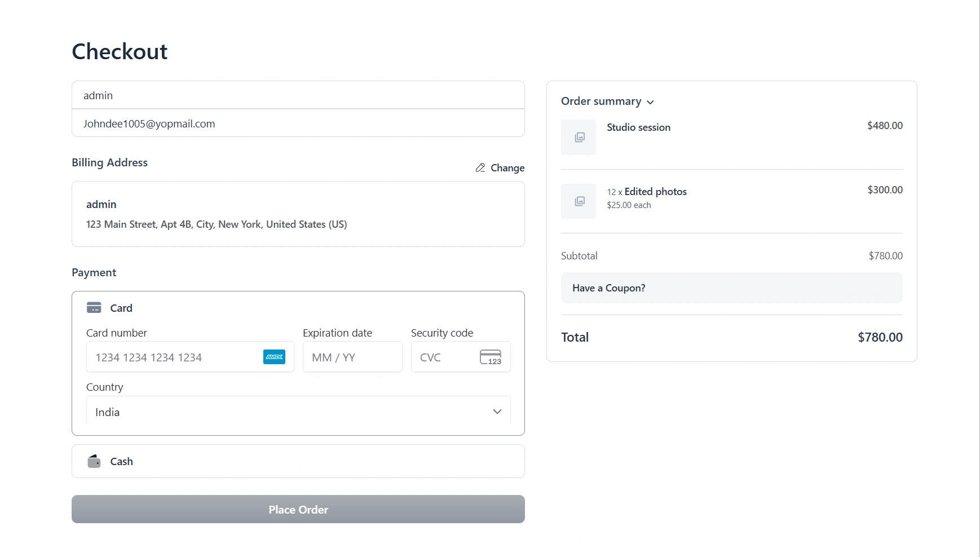Open the Country dropdown showing India
The width and height of the screenshot is (980, 557).
click(298, 412)
